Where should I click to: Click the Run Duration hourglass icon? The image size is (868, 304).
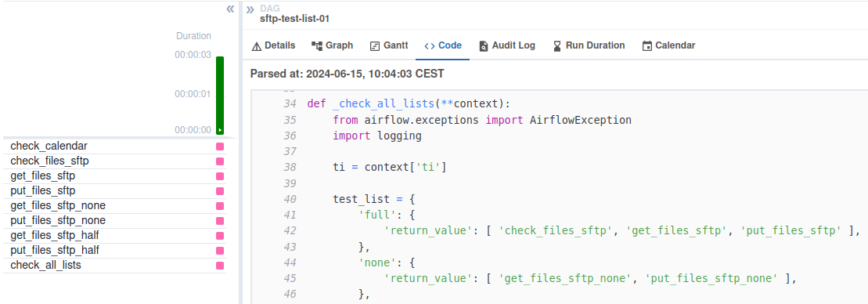(557, 46)
